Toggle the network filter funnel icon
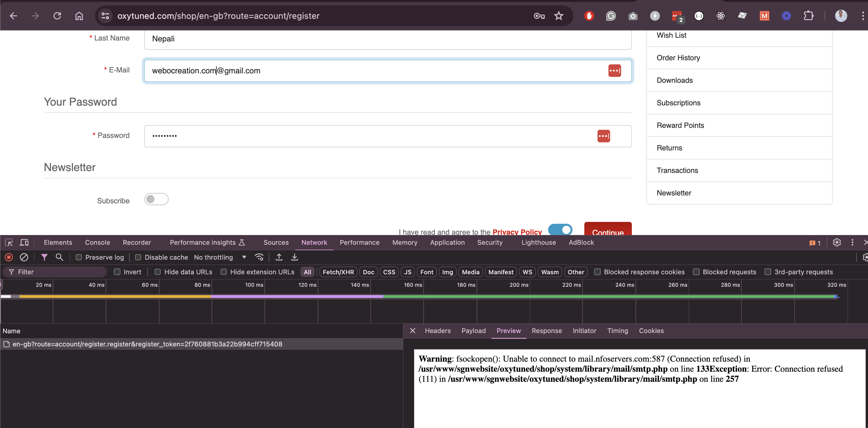868x428 pixels. click(x=44, y=258)
